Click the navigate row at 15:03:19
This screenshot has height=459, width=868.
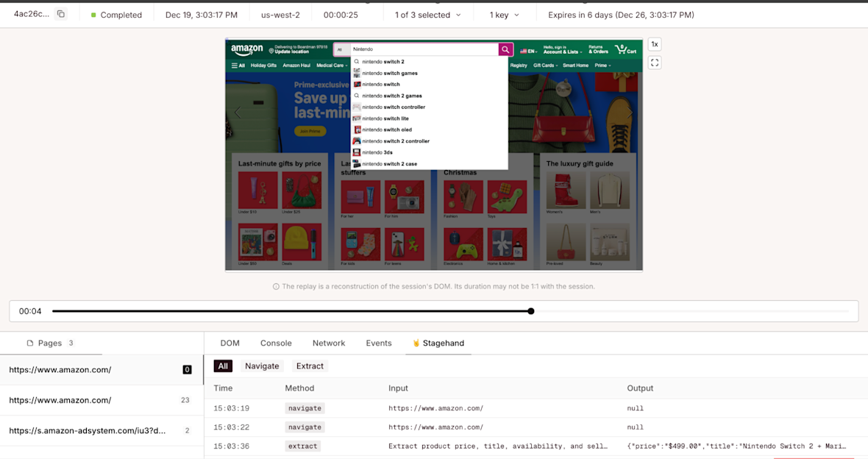pyautogui.click(x=536, y=408)
